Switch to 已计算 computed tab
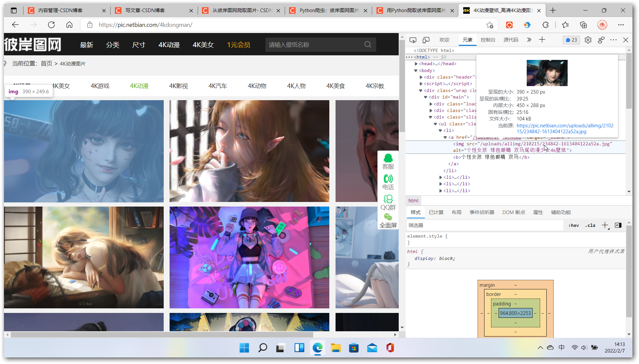This screenshot has height=364, width=639. point(436,212)
